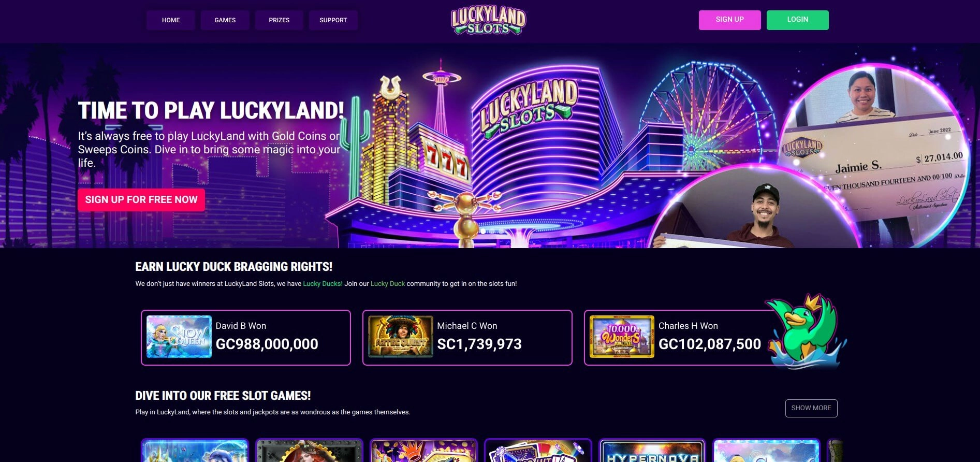Open the 10,000 Wonders game thumbnail
Image resolution: width=980 pixels, height=462 pixels.
(x=622, y=337)
